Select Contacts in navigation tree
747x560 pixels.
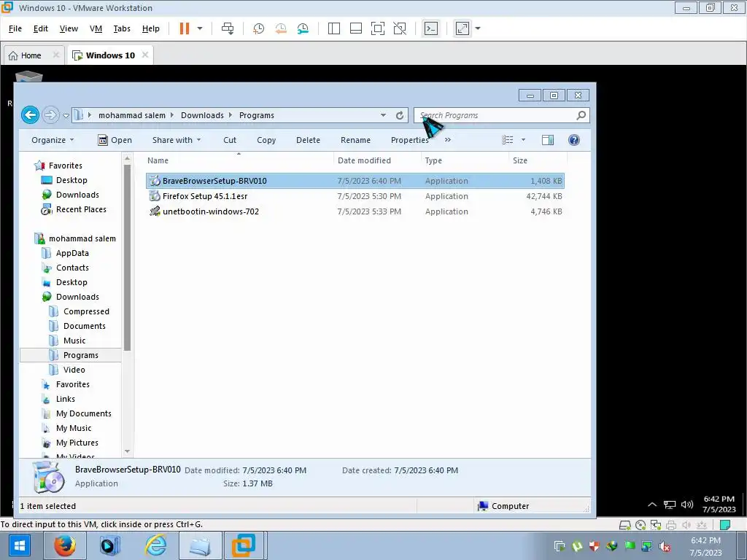click(x=72, y=268)
